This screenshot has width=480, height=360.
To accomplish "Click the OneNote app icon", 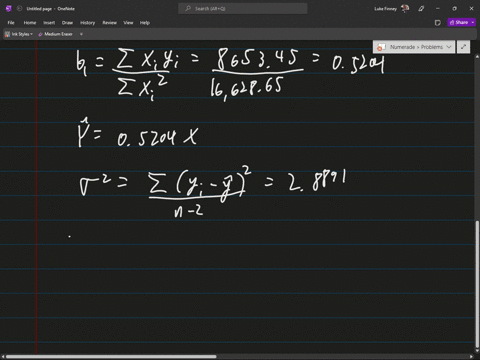I will point(9,9).
